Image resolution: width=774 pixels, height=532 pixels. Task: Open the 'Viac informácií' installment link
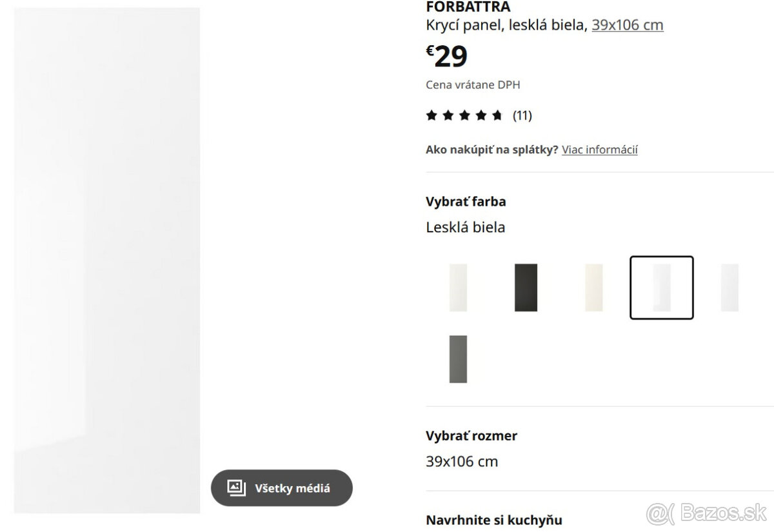[x=599, y=149]
